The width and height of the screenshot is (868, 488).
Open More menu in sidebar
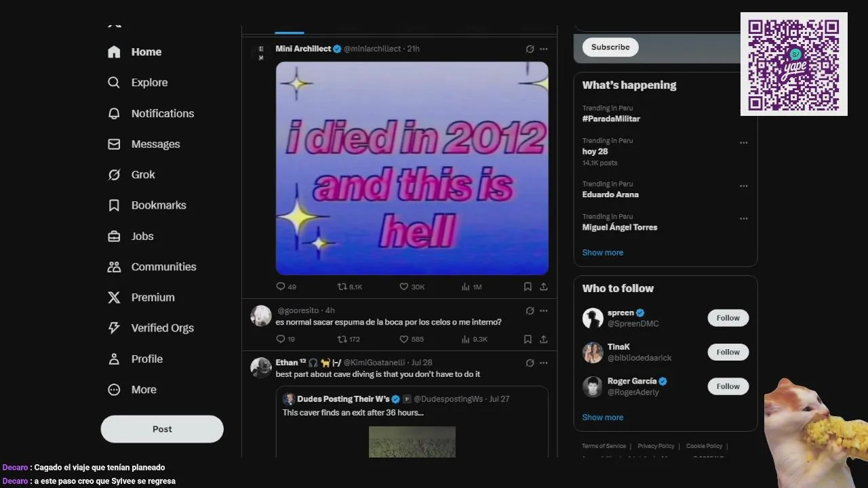coord(132,390)
